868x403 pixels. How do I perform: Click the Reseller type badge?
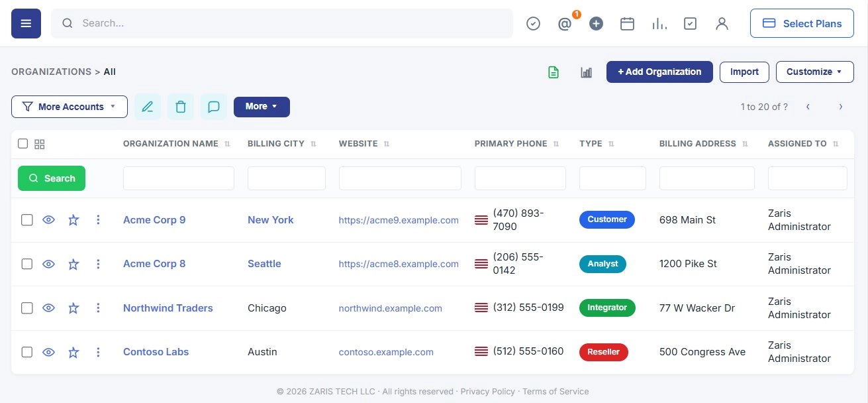click(604, 352)
